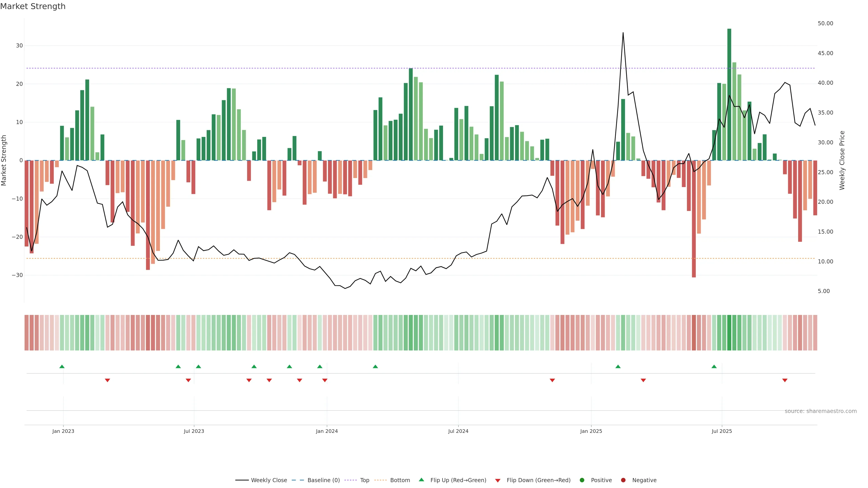Click the first green flip-up marker near Jan 2023
The height and width of the screenshot is (488, 868).
click(62, 366)
